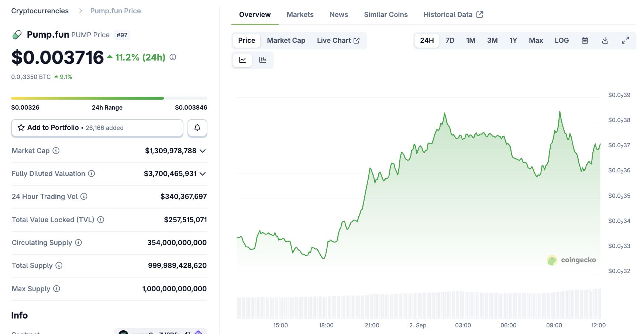Open the Cryptocurrencies breadcrumb
This screenshot has width=644, height=334.
pos(39,11)
